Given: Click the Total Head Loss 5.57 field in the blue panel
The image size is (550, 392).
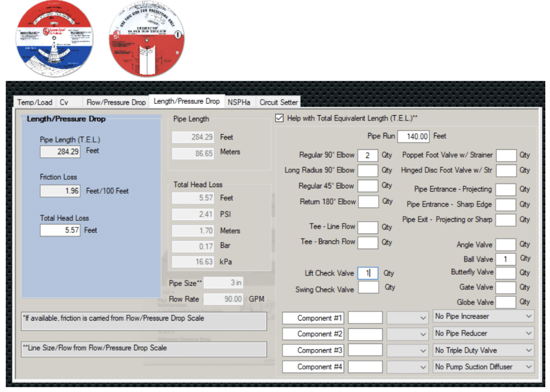Looking at the screenshot, I should (60, 230).
